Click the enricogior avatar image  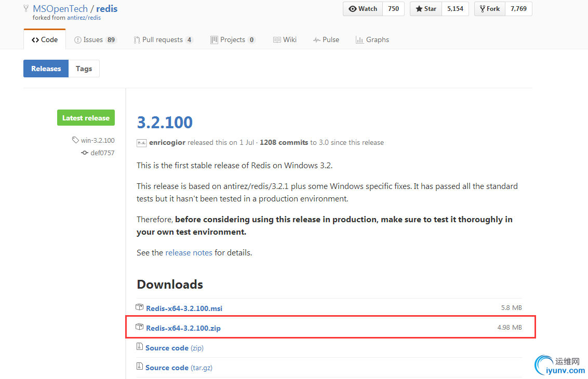(x=142, y=143)
